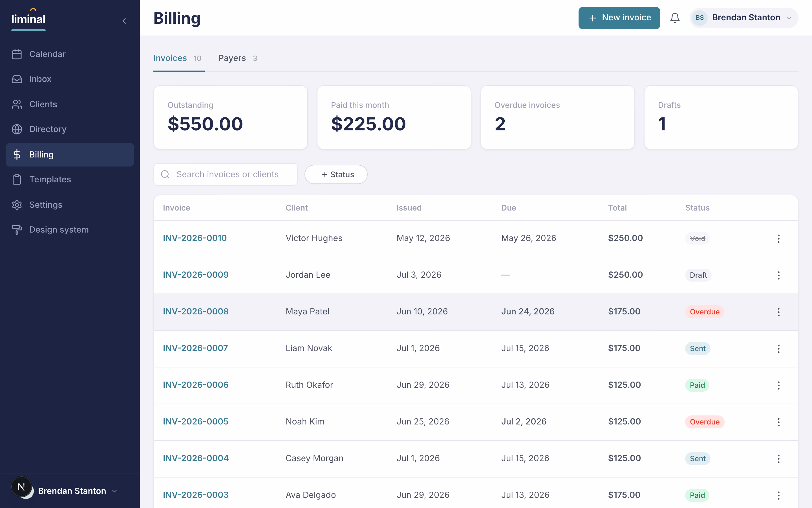The width and height of the screenshot is (812, 508).
Task: Open invoice INV-2026-0007
Action: point(195,348)
